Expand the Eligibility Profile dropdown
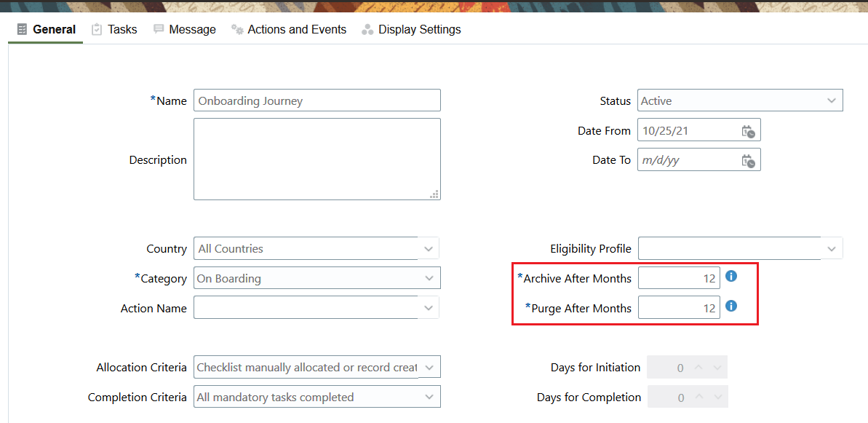 832,249
